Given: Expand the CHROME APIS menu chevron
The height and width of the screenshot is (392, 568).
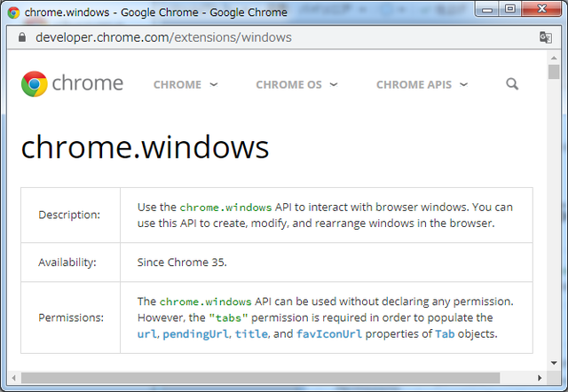Looking at the screenshot, I should pos(463,85).
